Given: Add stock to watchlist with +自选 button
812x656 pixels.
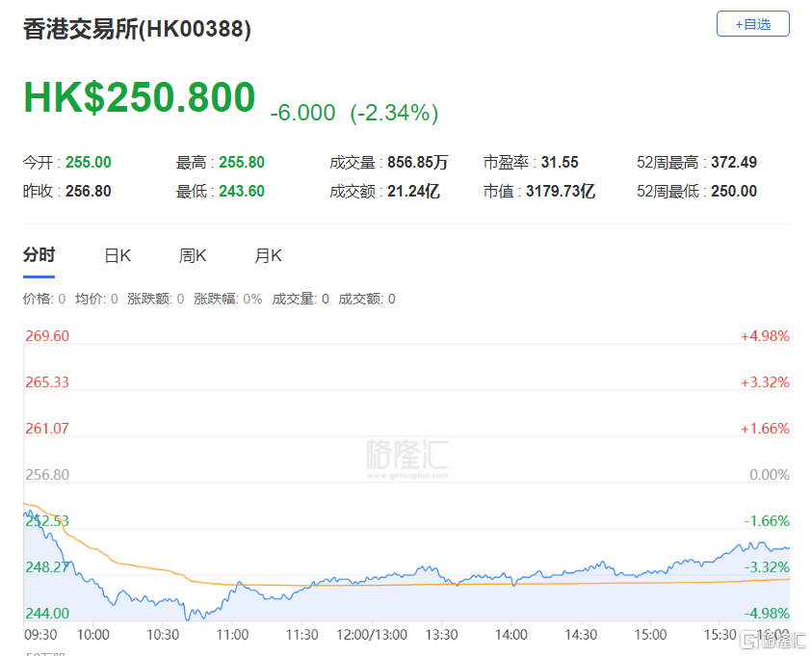Looking at the screenshot, I should pyautogui.click(x=752, y=24).
